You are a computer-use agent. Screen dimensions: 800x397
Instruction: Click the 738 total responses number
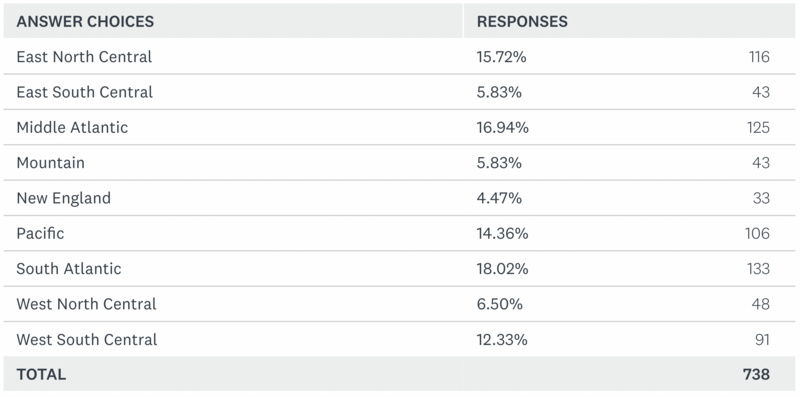(756, 375)
